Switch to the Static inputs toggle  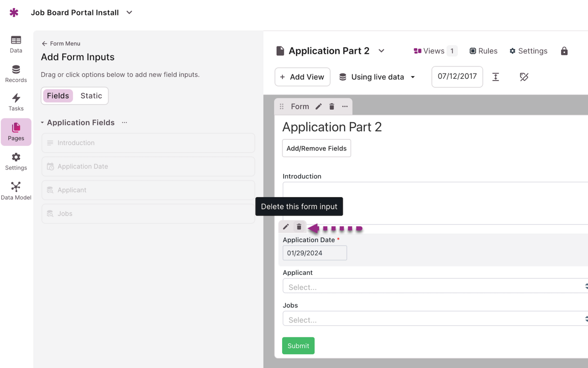[91, 96]
